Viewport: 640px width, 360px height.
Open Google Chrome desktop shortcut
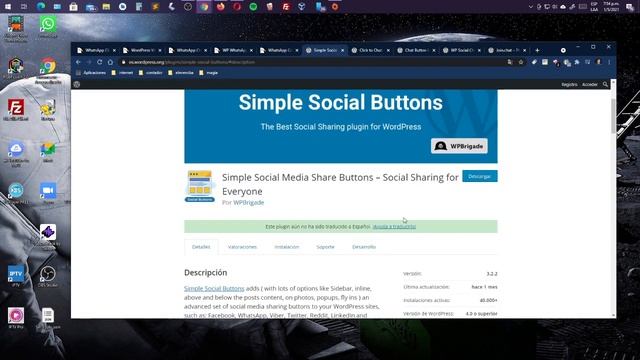(48, 70)
